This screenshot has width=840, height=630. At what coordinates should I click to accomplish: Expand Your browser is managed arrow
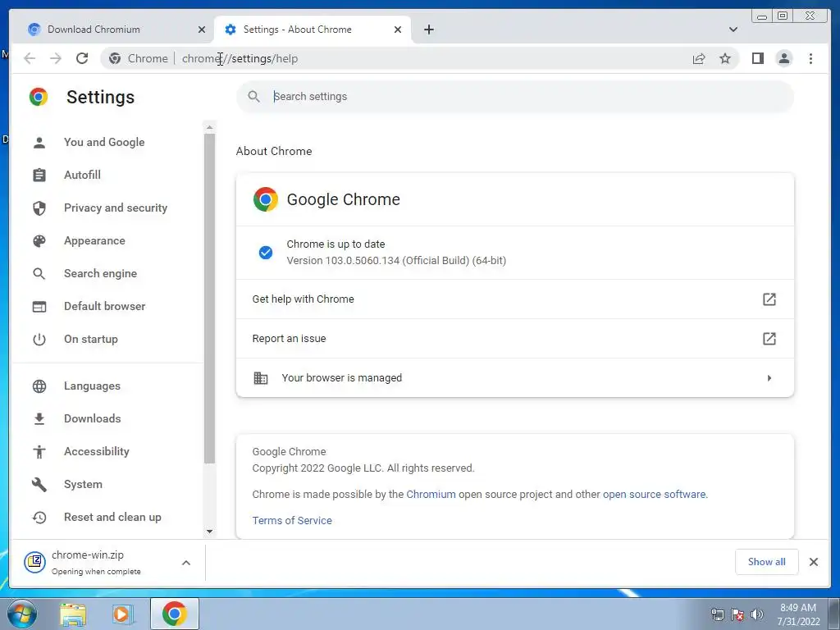tap(769, 377)
